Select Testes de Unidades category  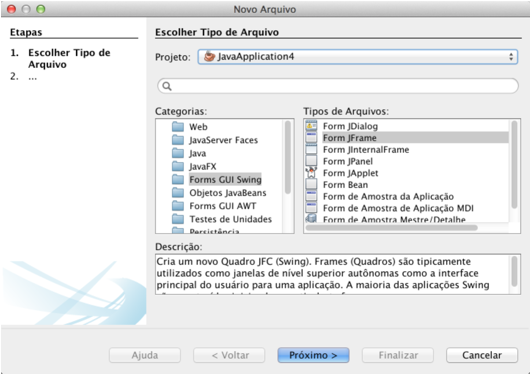(x=230, y=219)
